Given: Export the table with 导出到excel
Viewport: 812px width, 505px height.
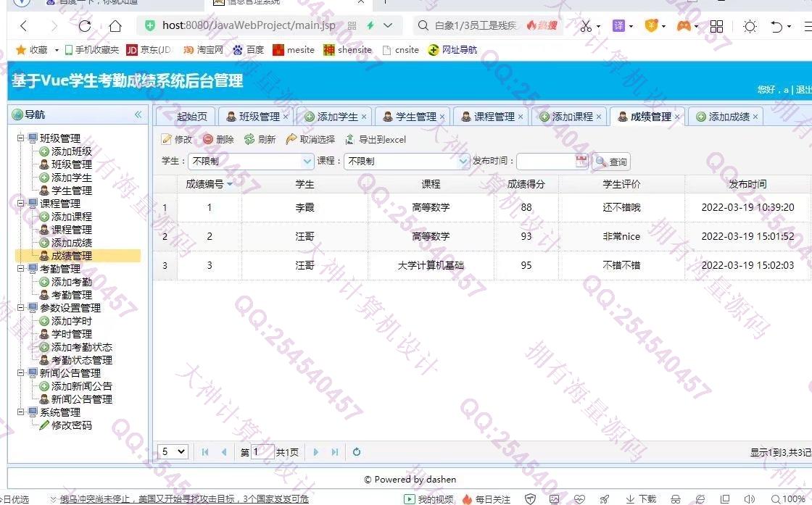Looking at the screenshot, I should (x=376, y=139).
